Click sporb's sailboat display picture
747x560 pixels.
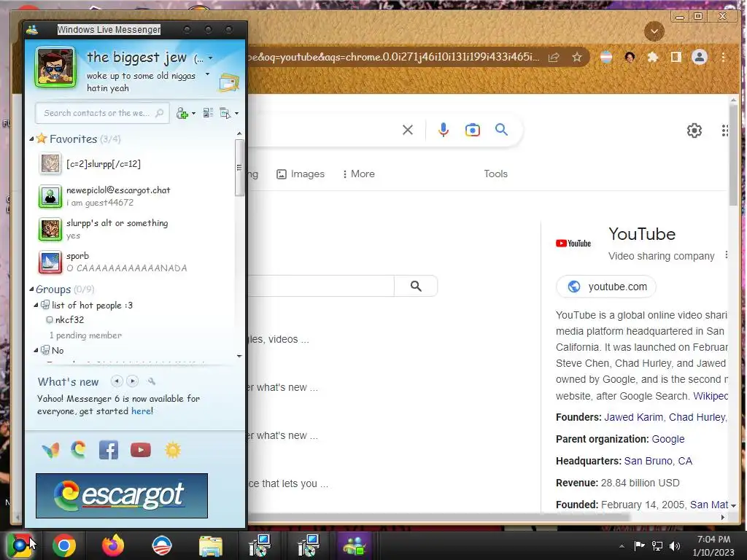(x=50, y=262)
